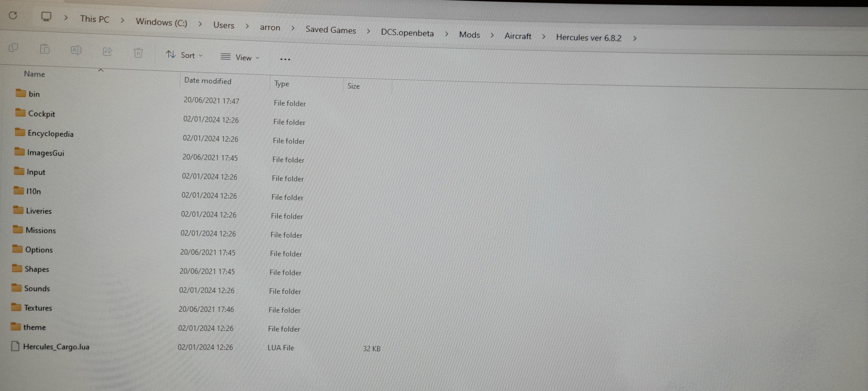Go to Mods breadcrumb folder
This screenshot has width=868, height=391.
[x=469, y=35]
